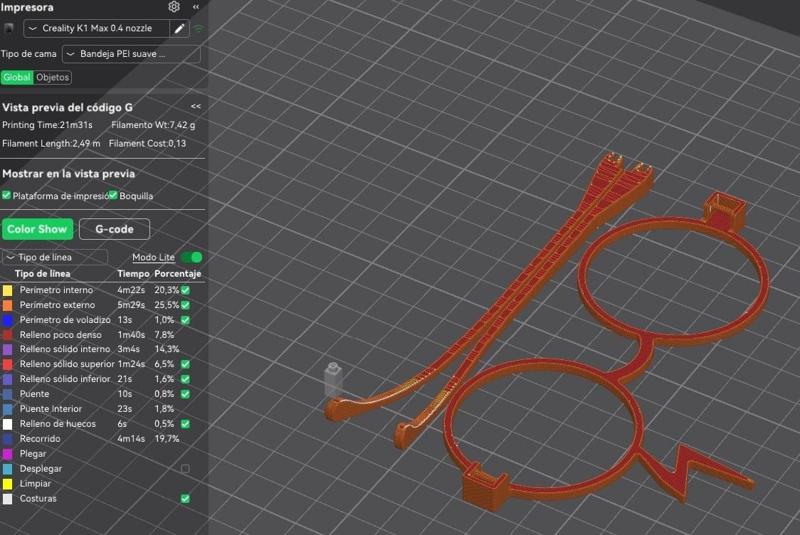Image resolution: width=800 pixels, height=535 pixels.
Task: Switch to the Global tab
Action: pos(17,77)
